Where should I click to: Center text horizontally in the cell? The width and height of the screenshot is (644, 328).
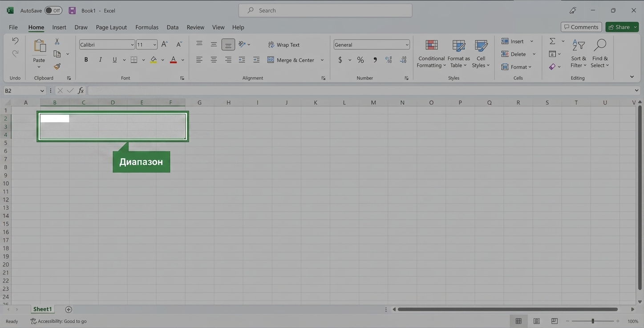[x=214, y=60]
